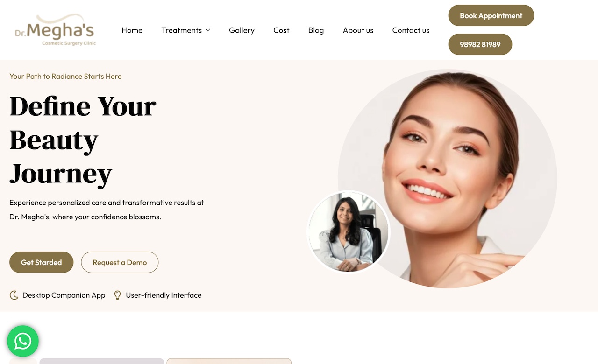Click the Request a Demo button
598x364 pixels.
click(x=120, y=262)
